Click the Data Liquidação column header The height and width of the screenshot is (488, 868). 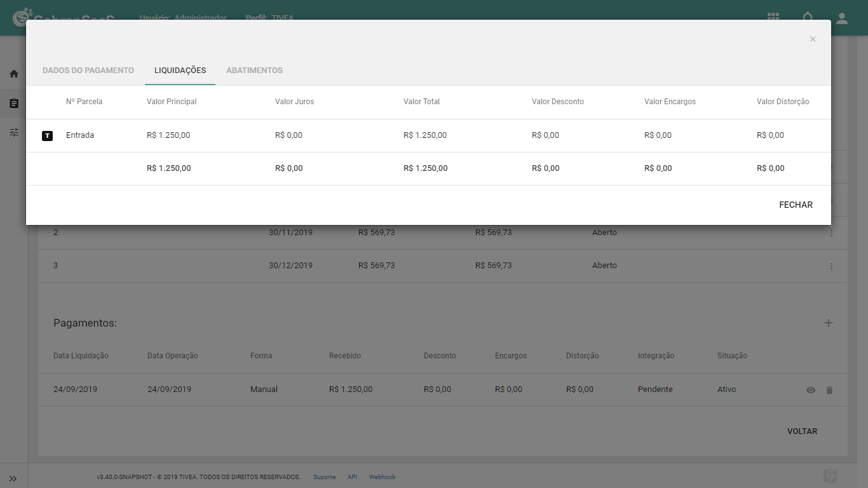pyautogui.click(x=81, y=356)
